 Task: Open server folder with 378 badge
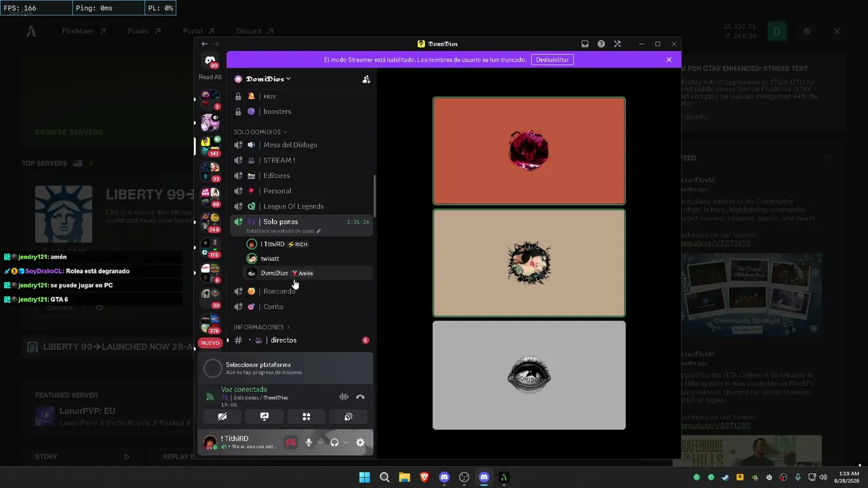(210, 323)
